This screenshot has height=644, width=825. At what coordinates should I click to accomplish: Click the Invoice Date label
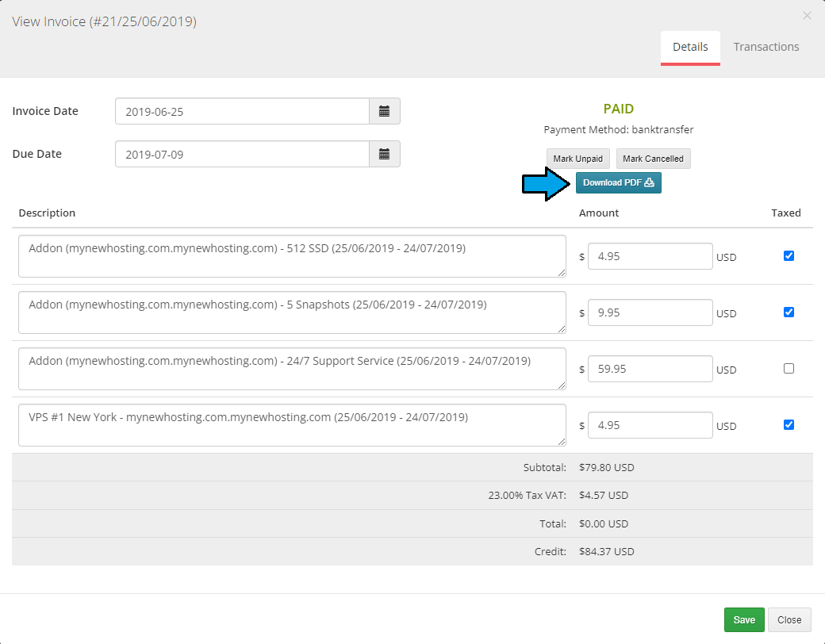45,111
